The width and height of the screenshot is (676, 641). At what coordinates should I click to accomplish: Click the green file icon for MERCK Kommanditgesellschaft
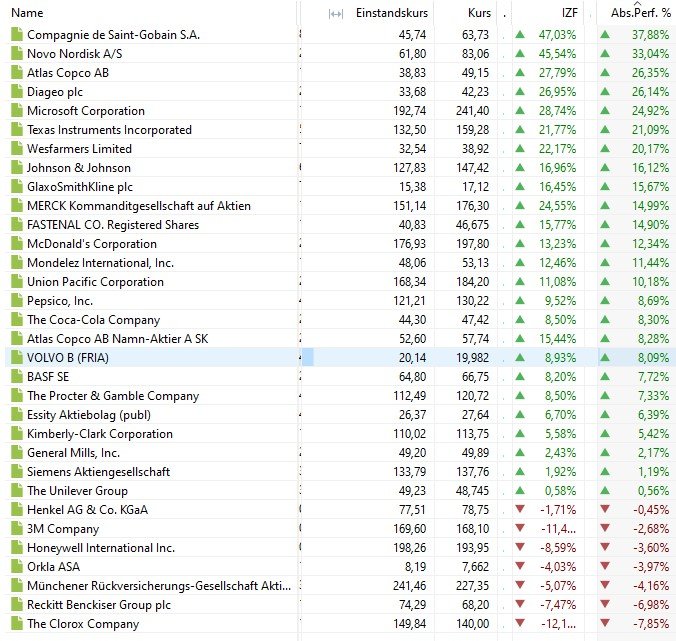pyautogui.click(x=17, y=206)
